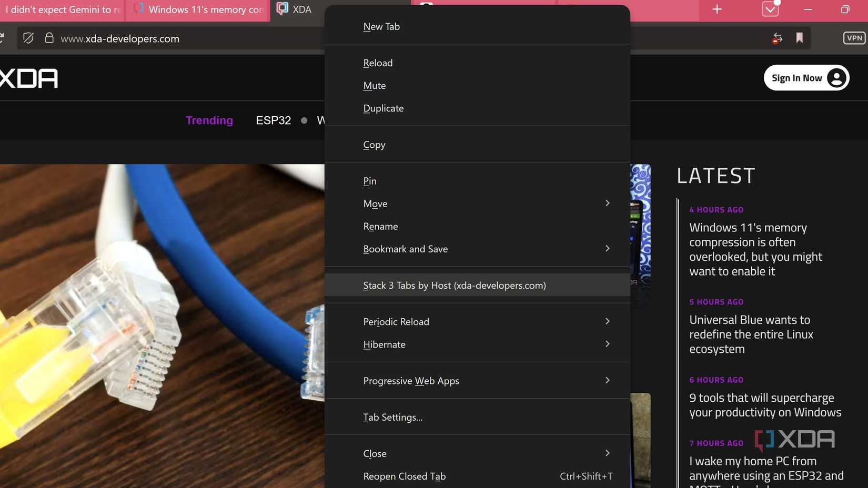
Task: Click the content blocker shield icon
Action: [x=28, y=38]
